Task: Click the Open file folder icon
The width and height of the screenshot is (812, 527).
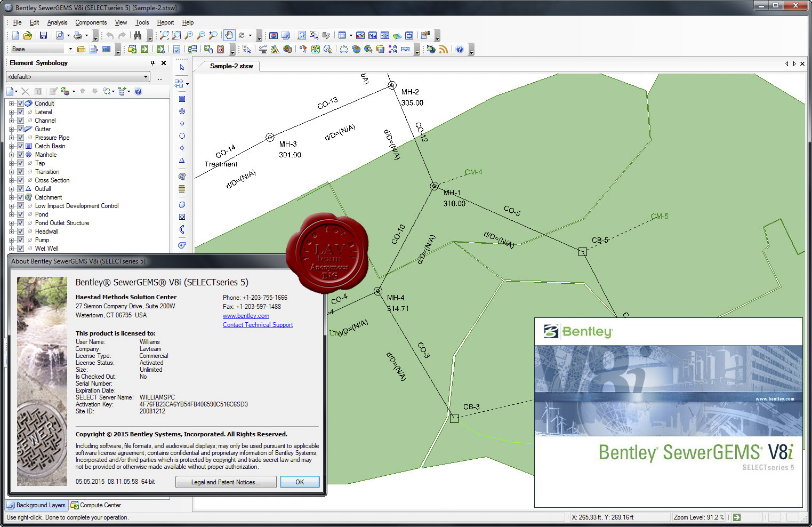Action: pos(27,35)
